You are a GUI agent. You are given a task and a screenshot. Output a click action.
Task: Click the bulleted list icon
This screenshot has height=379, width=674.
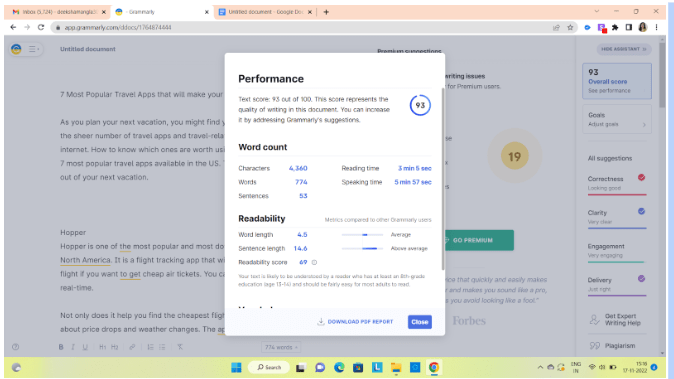click(162, 347)
